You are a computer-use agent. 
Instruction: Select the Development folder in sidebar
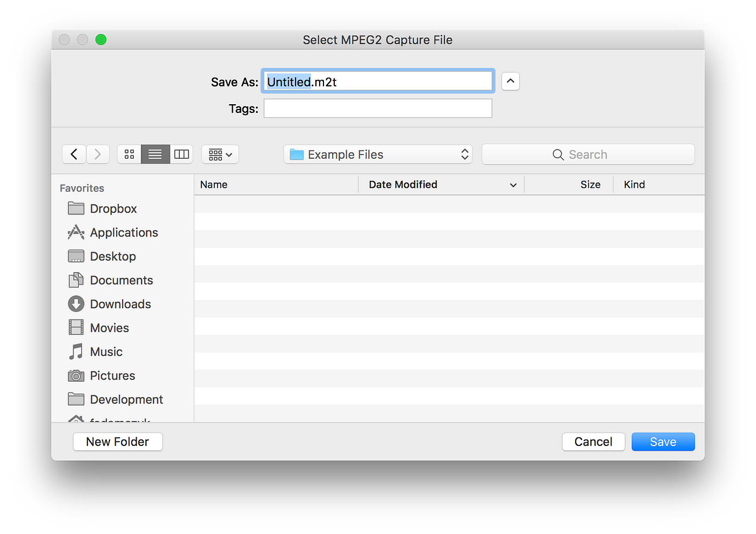pyautogui.click(x=126, y=399)
